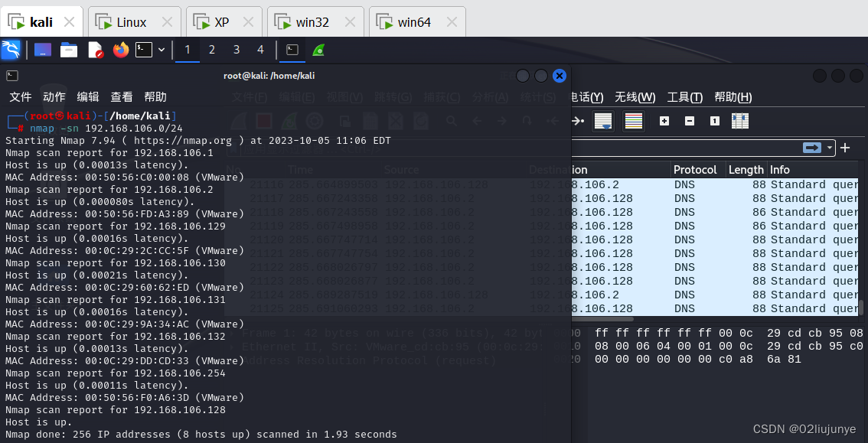Add a display filter button with plus
Image resolution: width=868 pixels, height=443 pixels.
click(x=845, y=148)
